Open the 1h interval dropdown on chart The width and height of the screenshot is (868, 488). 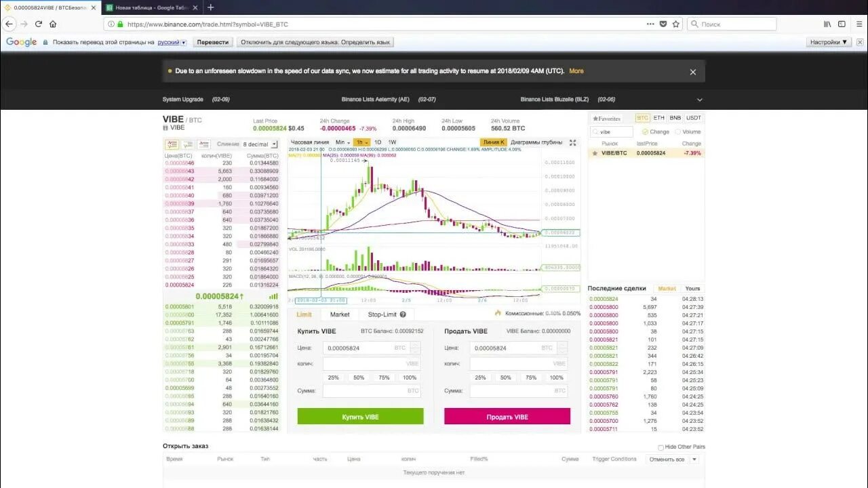point(362,142)
